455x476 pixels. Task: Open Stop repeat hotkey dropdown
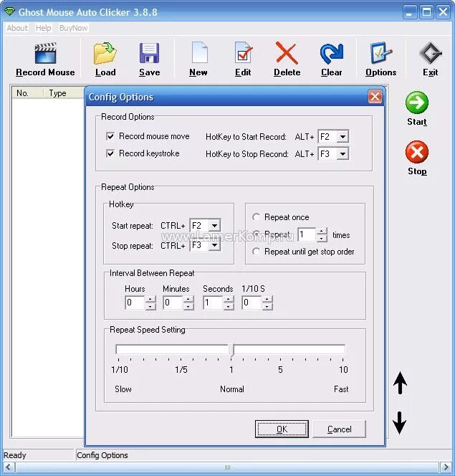pos(215,245)
